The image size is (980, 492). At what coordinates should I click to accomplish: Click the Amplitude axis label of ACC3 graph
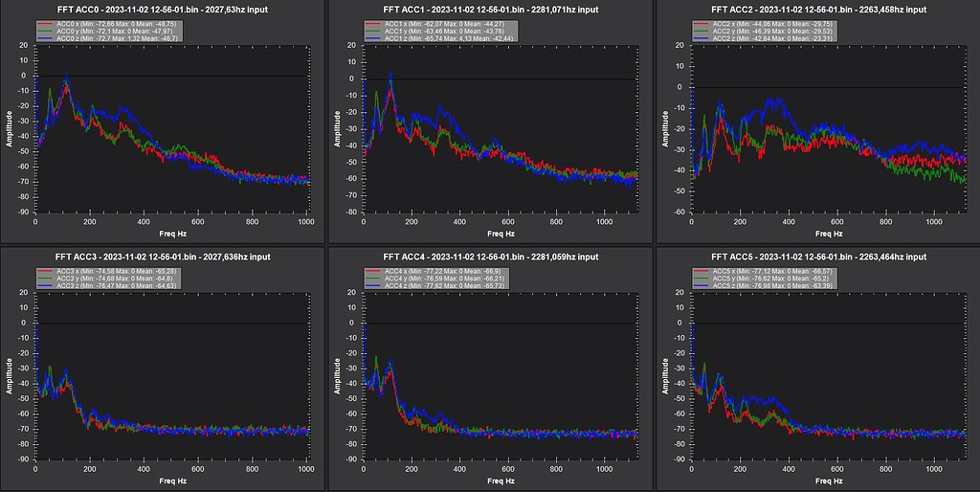pos(9,377)
